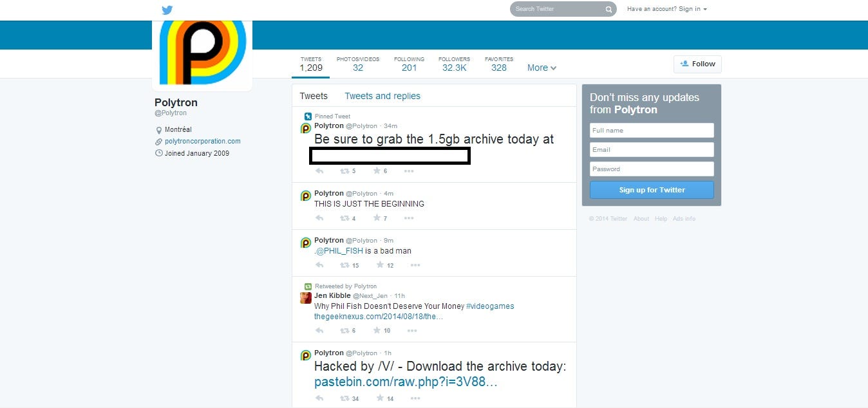Click the 11h timestamp on Jen Kibble tweet
868x408 pixels.
(400, 295)
